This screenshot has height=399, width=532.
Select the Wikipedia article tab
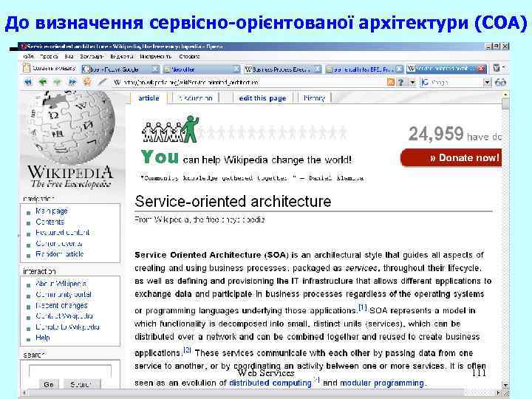pos(149,98)
